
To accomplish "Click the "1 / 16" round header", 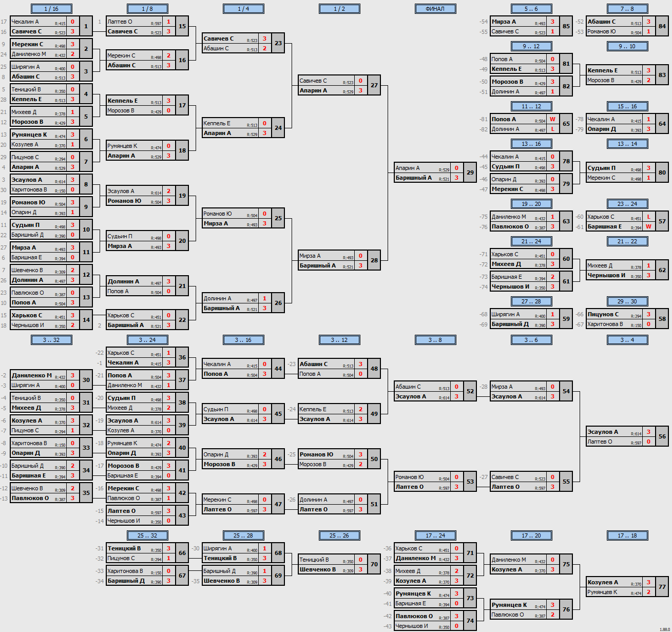I will pos(51,9).
